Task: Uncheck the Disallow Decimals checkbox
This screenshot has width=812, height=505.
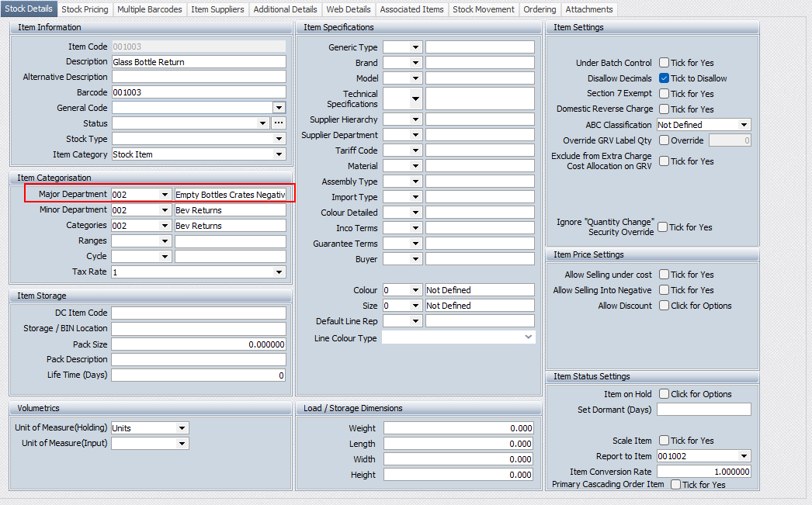Action: [665, 78]
